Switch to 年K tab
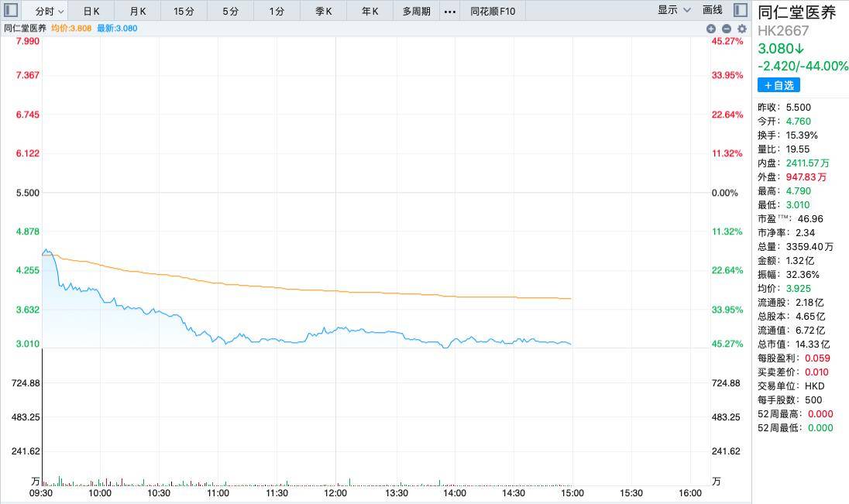 pos(370,11)
